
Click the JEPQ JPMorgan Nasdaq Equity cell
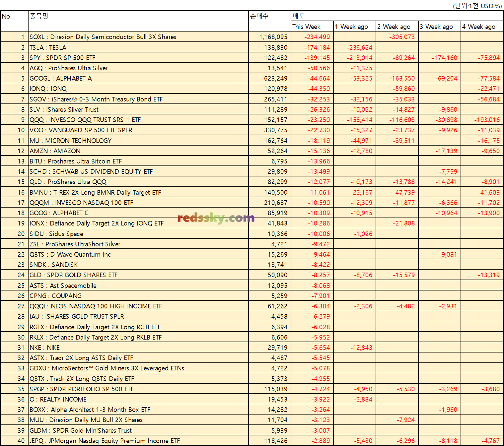click(138, 441)
